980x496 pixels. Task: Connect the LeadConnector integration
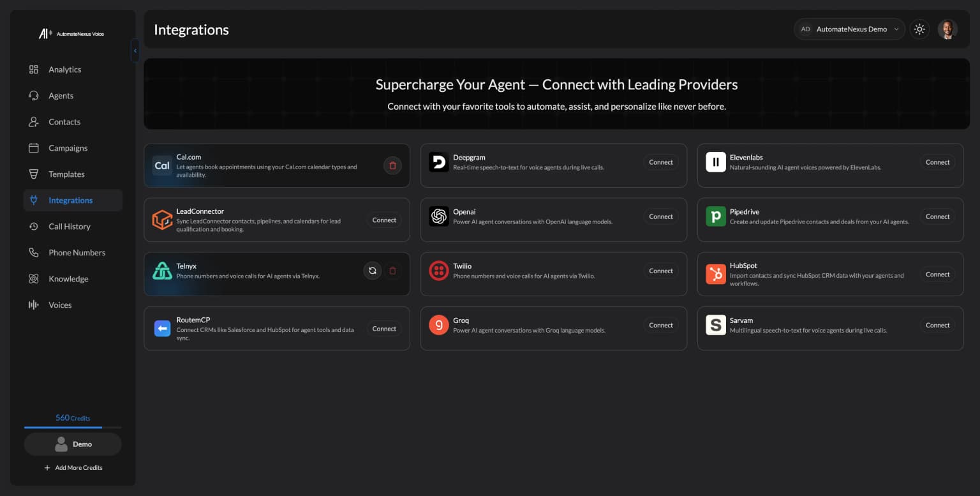coord(384,220)
